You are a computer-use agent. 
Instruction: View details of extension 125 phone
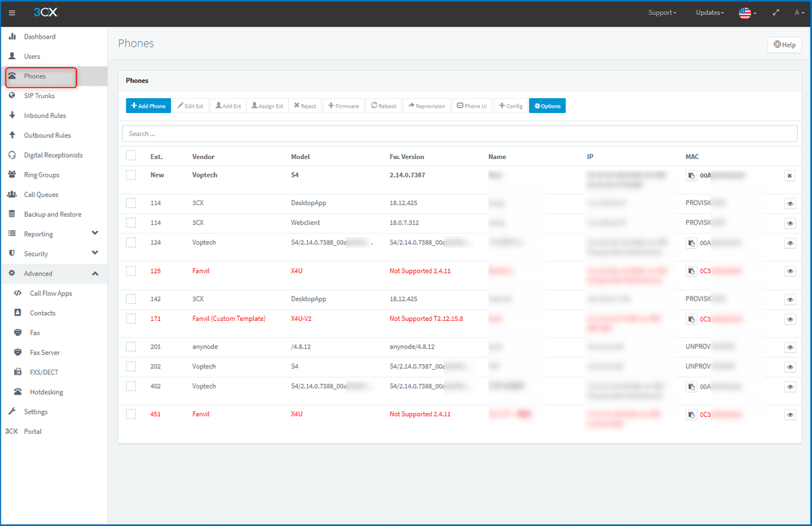tap(790, 271)
